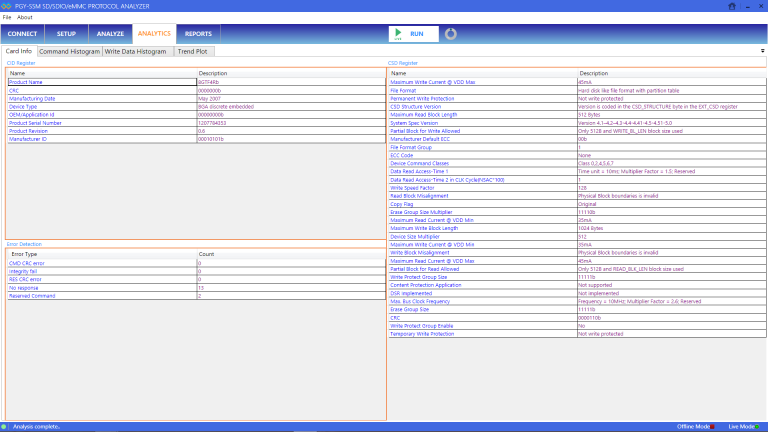Switch to the ANALYZE tab
This screenshot has height=432, width=768.
(110, 34)
